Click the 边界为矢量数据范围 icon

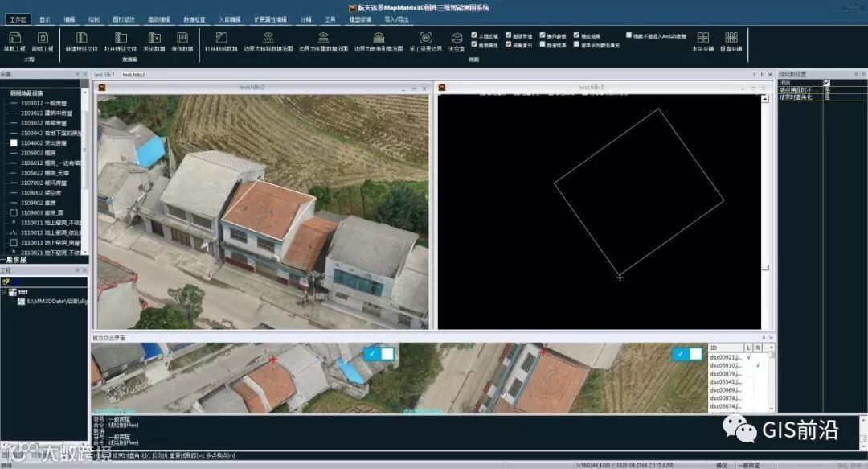click(x=323, y=38)
